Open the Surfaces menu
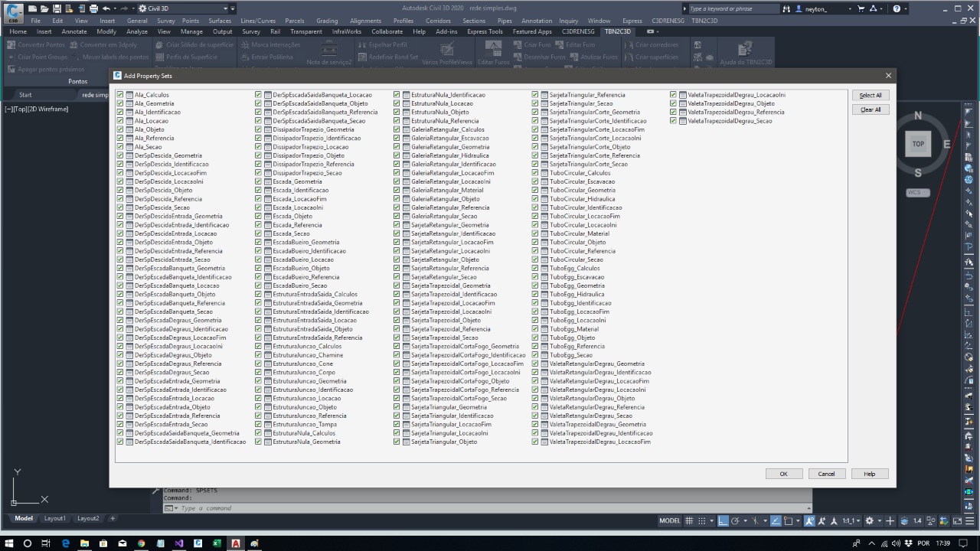The width and height of the screenshot is (980, 551). pyautogui.click(x=220, y=21)
